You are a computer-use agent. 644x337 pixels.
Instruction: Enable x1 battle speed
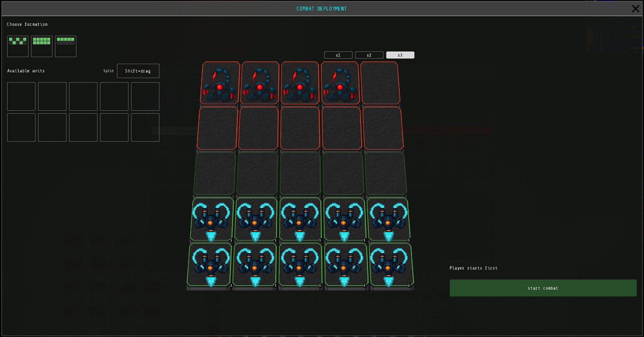[338, 55]
